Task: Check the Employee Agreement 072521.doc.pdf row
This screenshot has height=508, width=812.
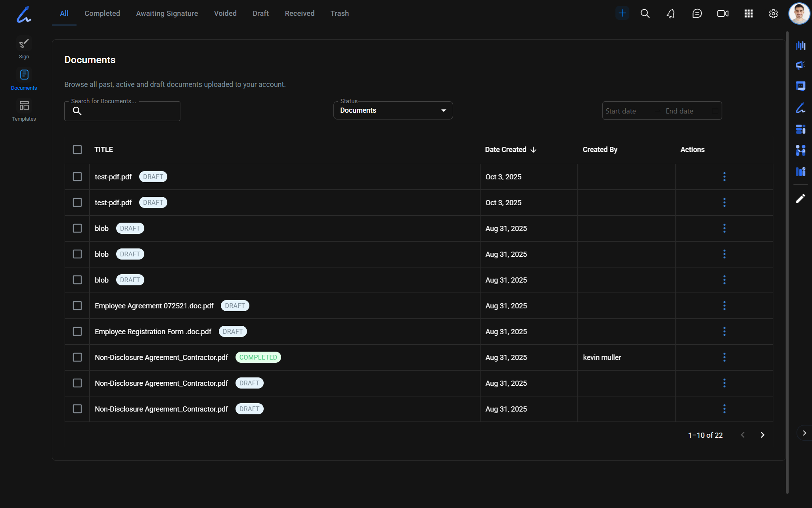Action: (x=77, y=306)
